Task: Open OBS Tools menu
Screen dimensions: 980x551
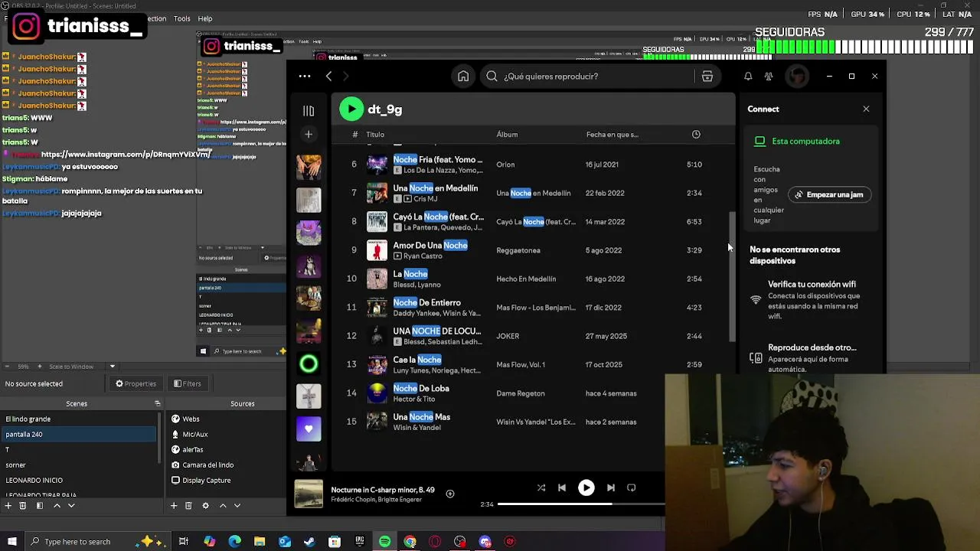Action: click(x=182, y=18)
